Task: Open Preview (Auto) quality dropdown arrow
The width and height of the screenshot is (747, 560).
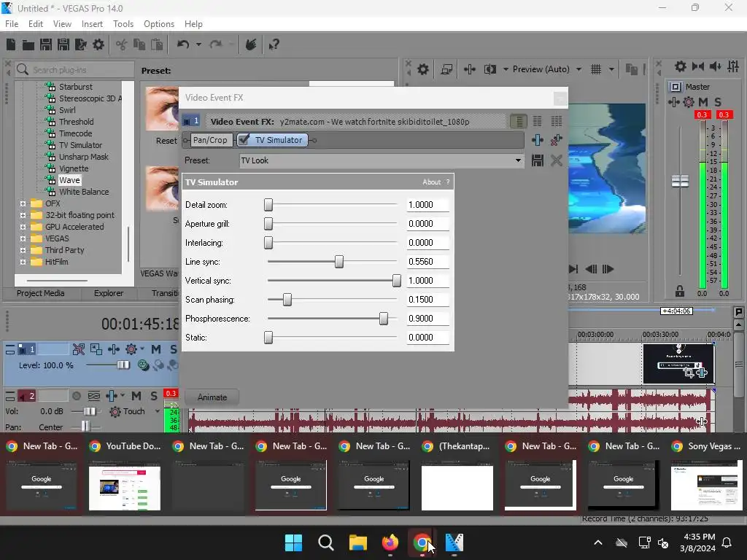Action: 578,69
